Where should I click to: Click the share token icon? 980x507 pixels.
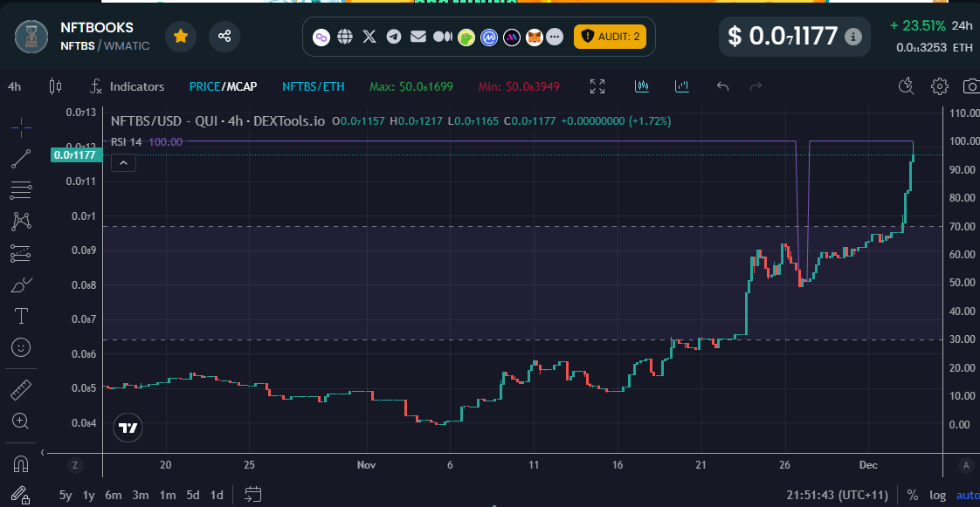click(224, 37)
